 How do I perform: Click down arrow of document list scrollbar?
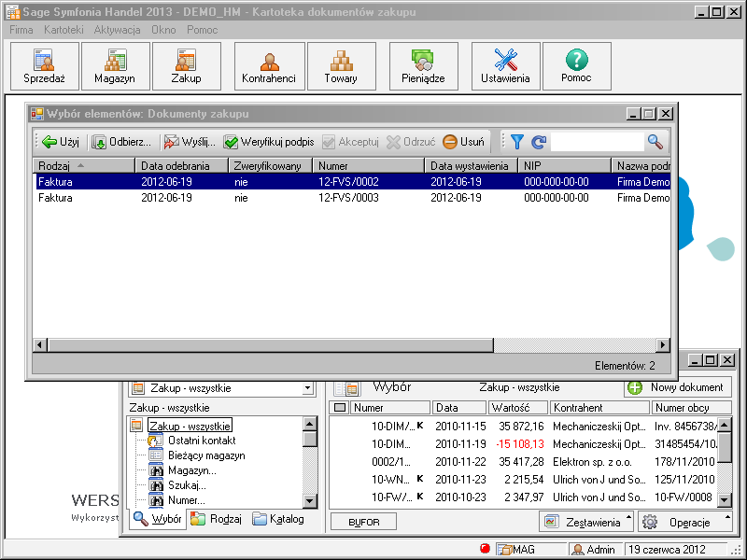click(725, 500)
